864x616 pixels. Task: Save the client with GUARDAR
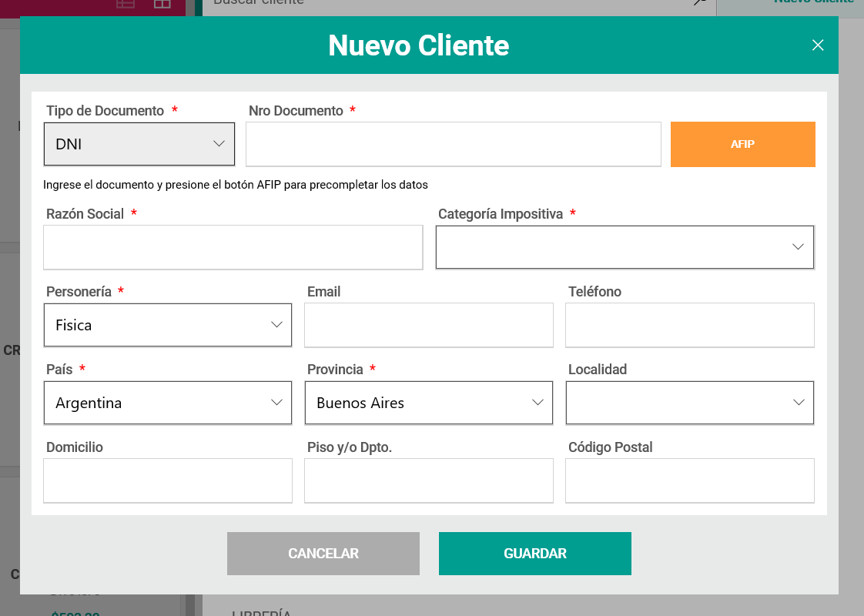click(x=535, y=553)
